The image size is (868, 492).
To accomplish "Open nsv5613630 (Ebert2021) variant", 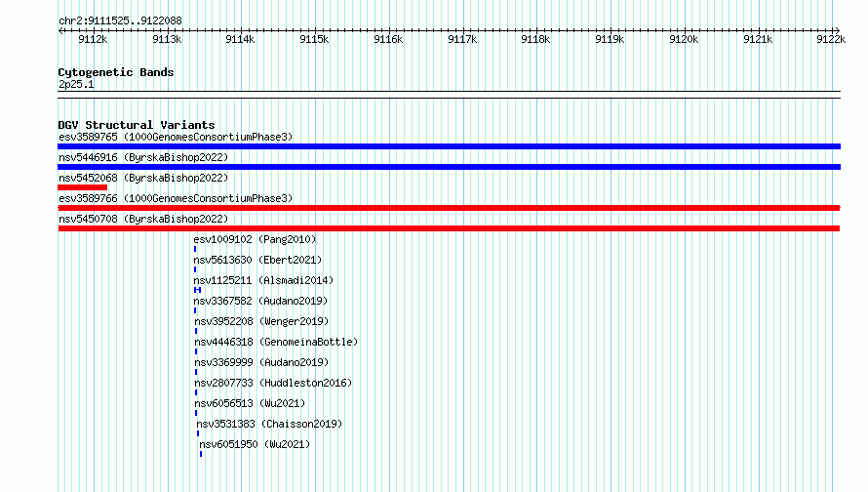I will (x=257, y=260).
